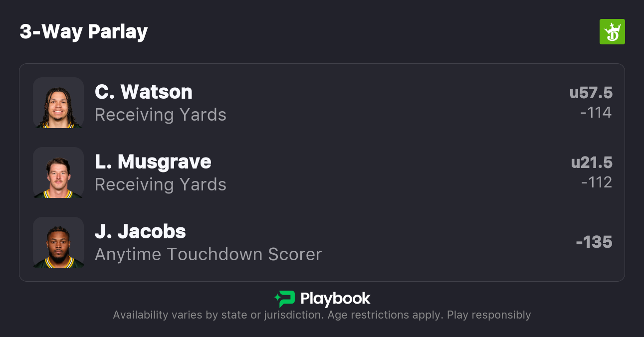Select the L. Musgrave player name
The width and height of the screenshot is (644, 337).
(153, 162)
